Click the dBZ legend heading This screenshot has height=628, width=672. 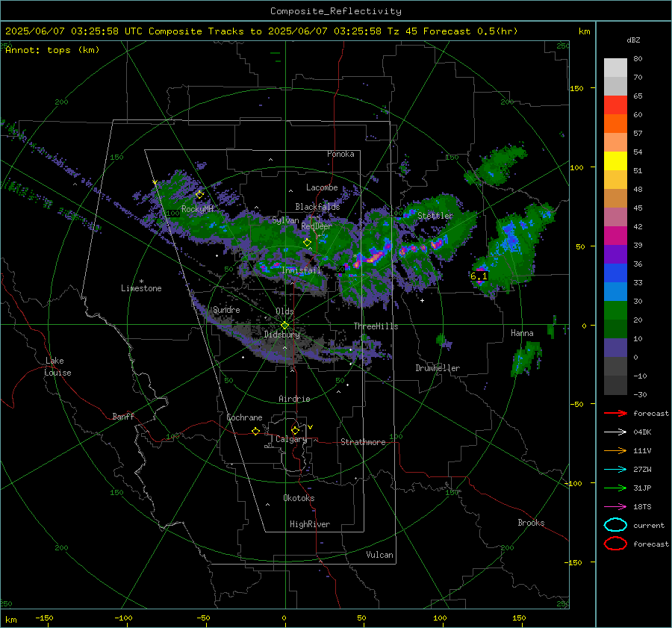click(633, 40)
